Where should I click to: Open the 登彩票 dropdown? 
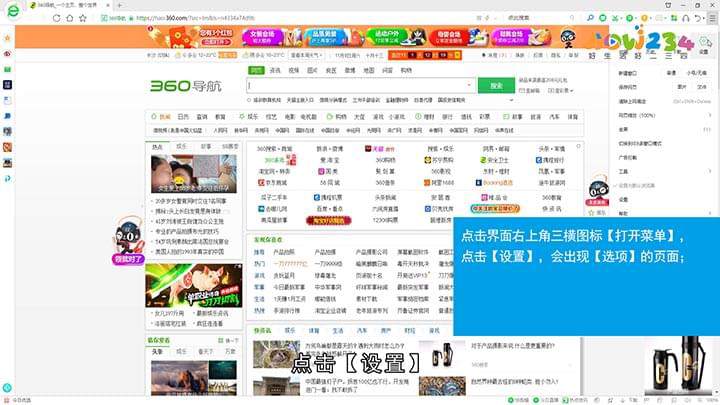[x=561, y=90]
